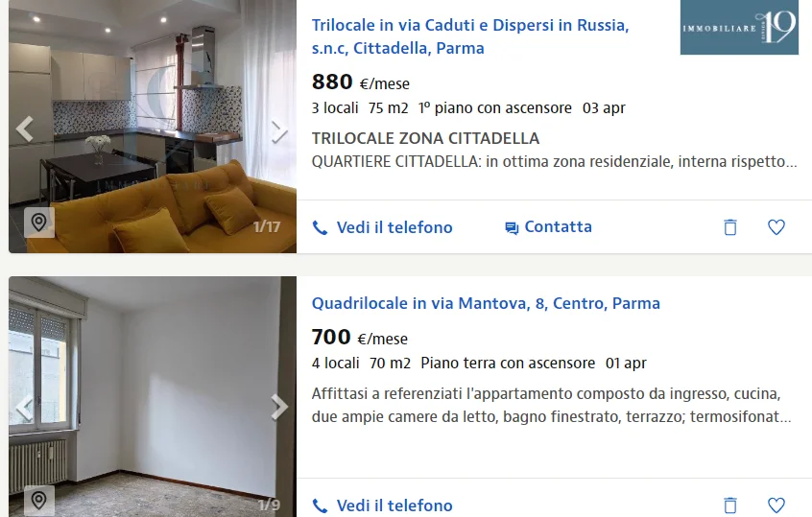This screenshot has width=812, height=517.
Task: Discard the 880 €/mese listing with trash icon
Action: click(x=730, y=227)
